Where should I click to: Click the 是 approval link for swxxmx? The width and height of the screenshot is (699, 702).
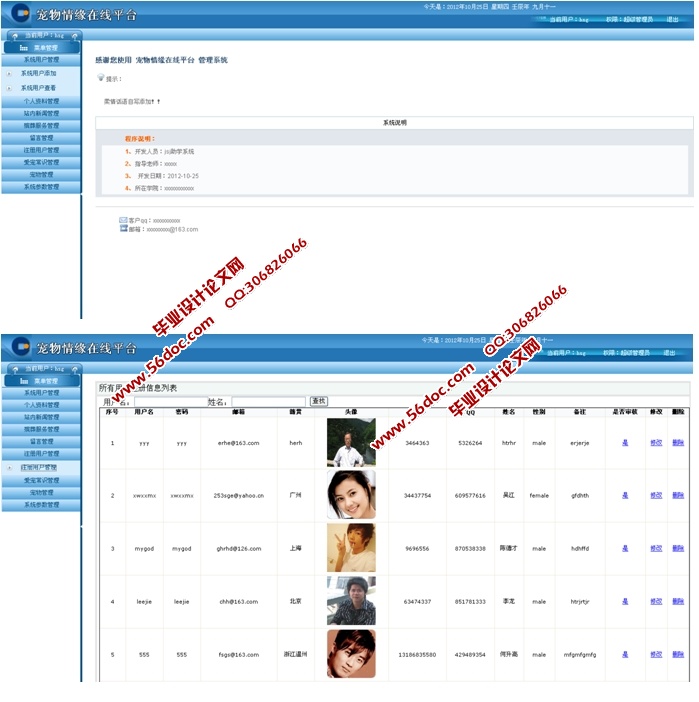point(625,495)
